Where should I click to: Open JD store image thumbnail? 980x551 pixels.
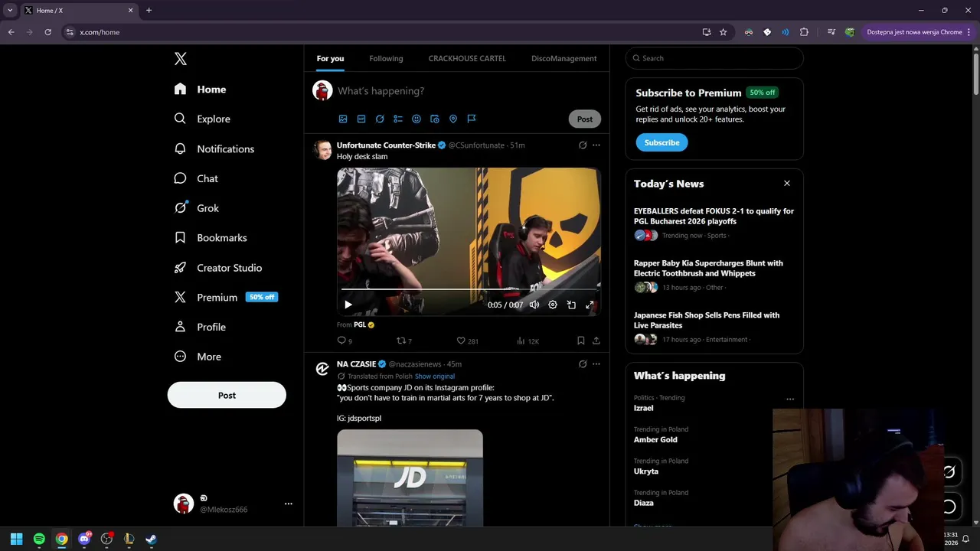pyautogui.click(x=410, y=478)
